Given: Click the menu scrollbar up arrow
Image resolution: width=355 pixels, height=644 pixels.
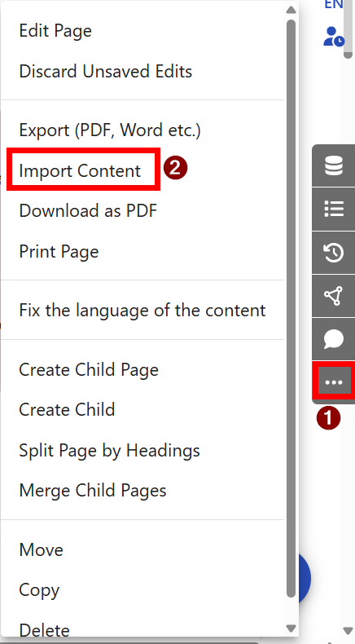Looking at the screenshot, I should (291, 10).
